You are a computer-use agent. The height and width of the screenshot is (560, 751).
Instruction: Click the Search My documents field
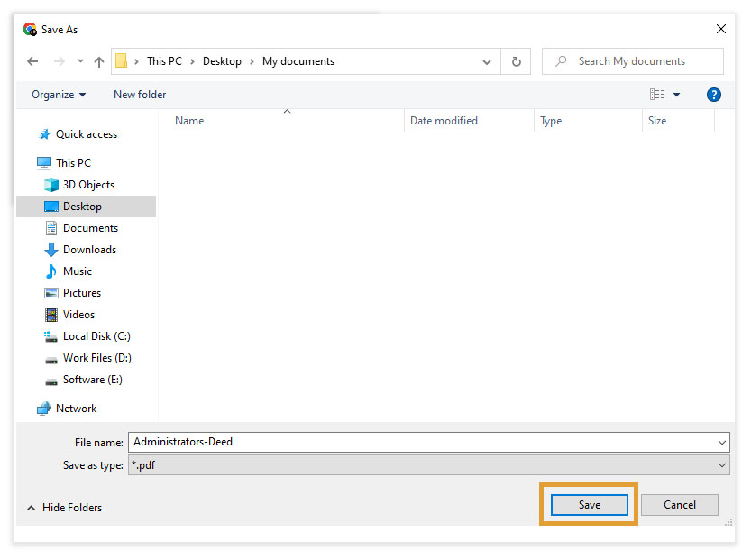pos(632,61)
